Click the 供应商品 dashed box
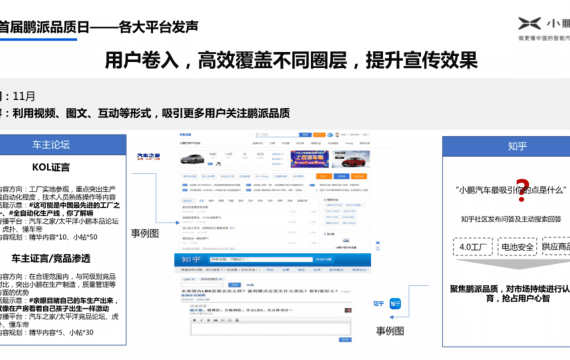This screenshot has height=360, width=570. click(x=556, y=247)
